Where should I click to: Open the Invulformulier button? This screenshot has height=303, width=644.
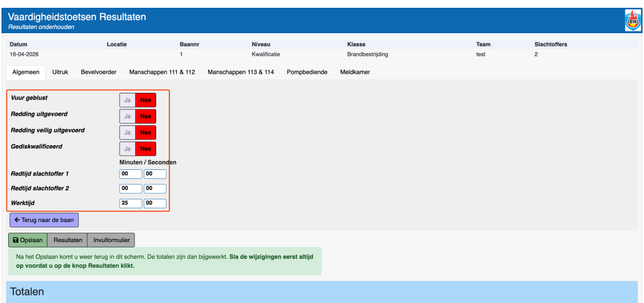[x=111, y=240]
